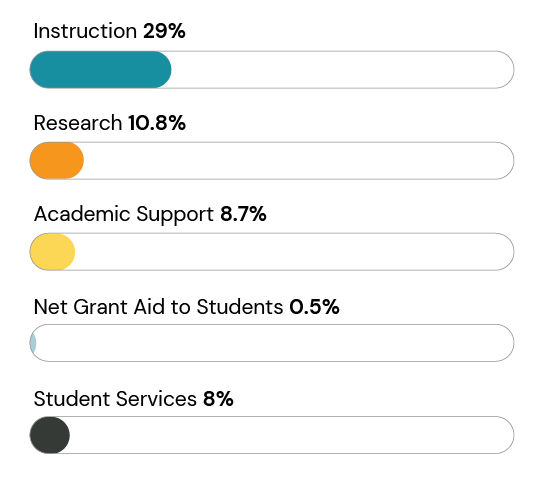Image resolution: width=541 pixels, height=480 pixels.
Task: Click the 10.8% value next to Research
Action: pyautogui.click(x=157, y=123)
